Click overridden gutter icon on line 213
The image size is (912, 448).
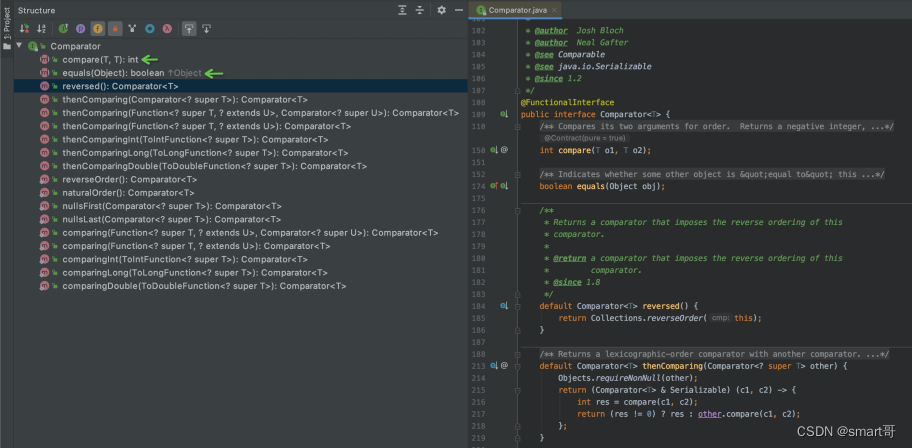pyautogui.click(x=494, y=366)
